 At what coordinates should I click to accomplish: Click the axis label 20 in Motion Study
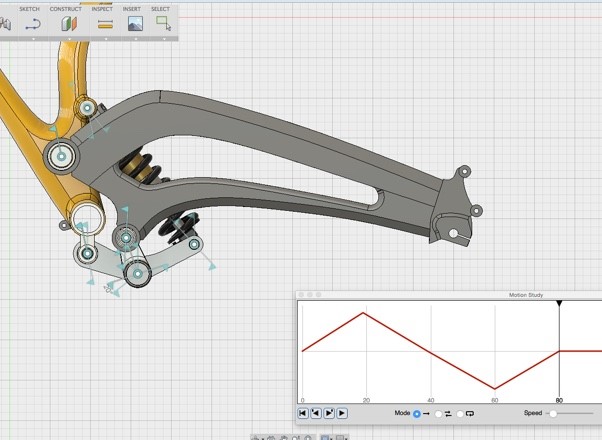[366, 400]
